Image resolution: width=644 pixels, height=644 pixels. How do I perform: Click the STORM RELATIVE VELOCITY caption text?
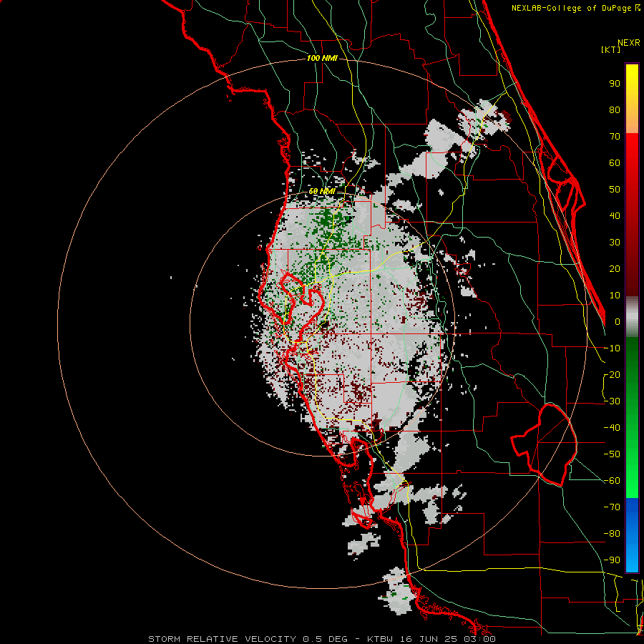[x=222, y=639]
